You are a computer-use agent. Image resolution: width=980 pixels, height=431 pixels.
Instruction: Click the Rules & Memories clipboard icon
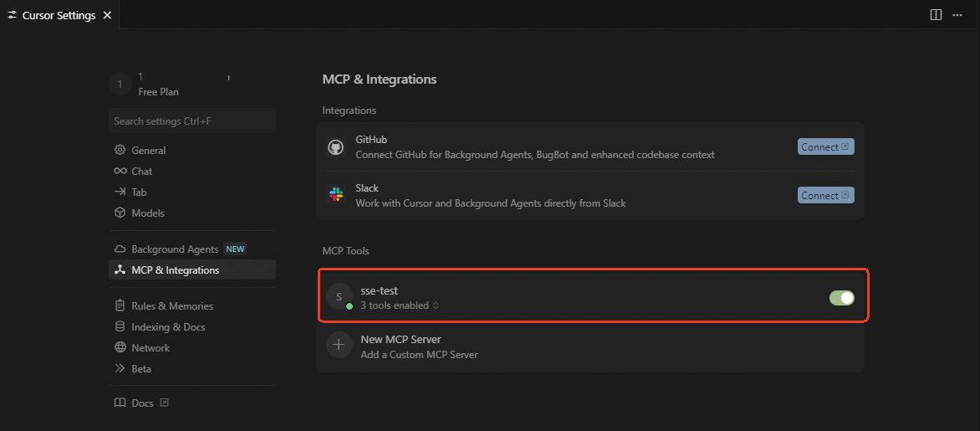point(120,305)
